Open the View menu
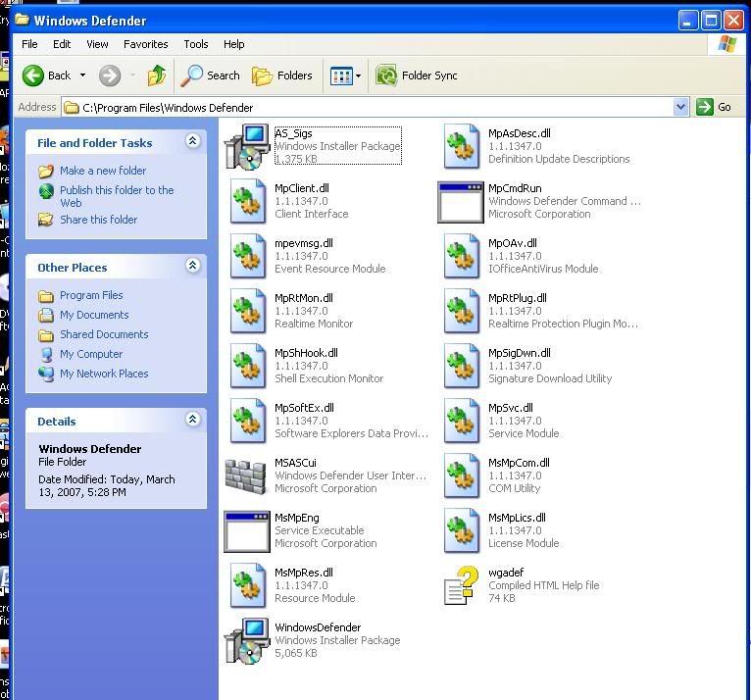Viewport: 751px width, 700px height. point(97,44)
